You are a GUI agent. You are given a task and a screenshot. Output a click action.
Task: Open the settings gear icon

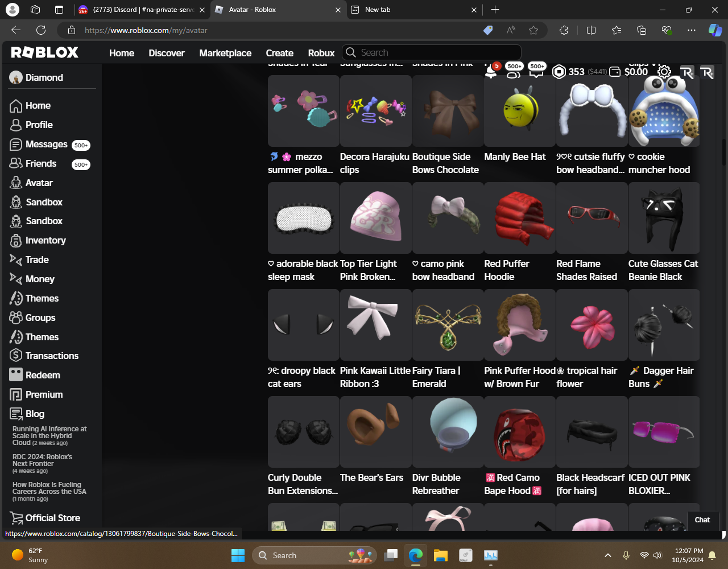point(664,72)
